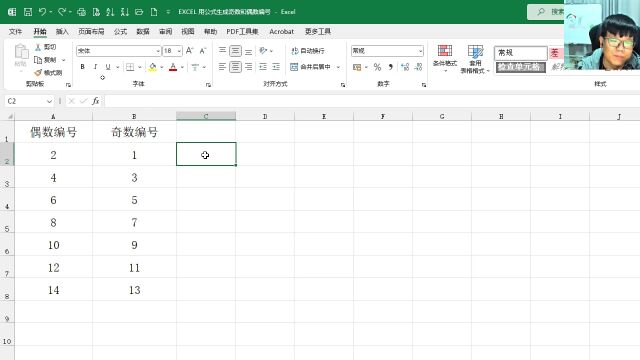Viewport: 640px width, 360px height.
Task: Toggle bold formatting button
Action: pos(82,67)
